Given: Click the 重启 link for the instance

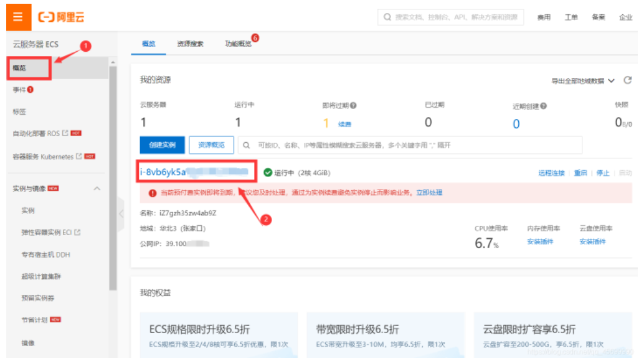Looking at the screenshot, I should (x=580, y=173).
